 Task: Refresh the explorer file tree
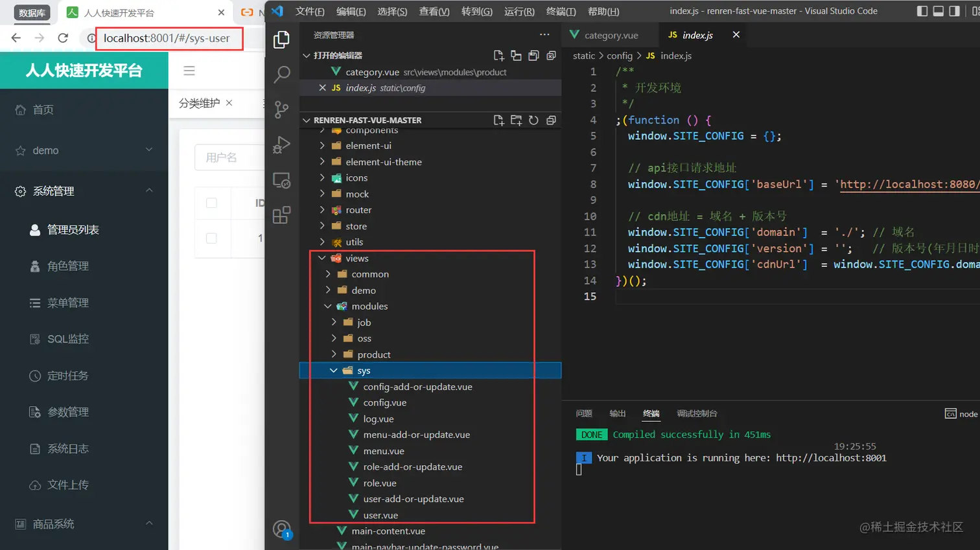[533, 120]
